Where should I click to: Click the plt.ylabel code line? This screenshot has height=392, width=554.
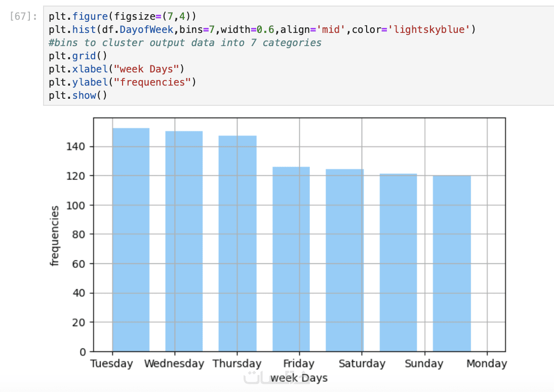(x=122, y=82)
